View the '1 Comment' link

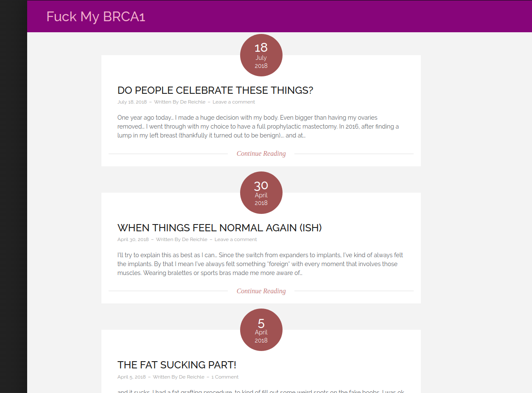[x=225, y=377]
